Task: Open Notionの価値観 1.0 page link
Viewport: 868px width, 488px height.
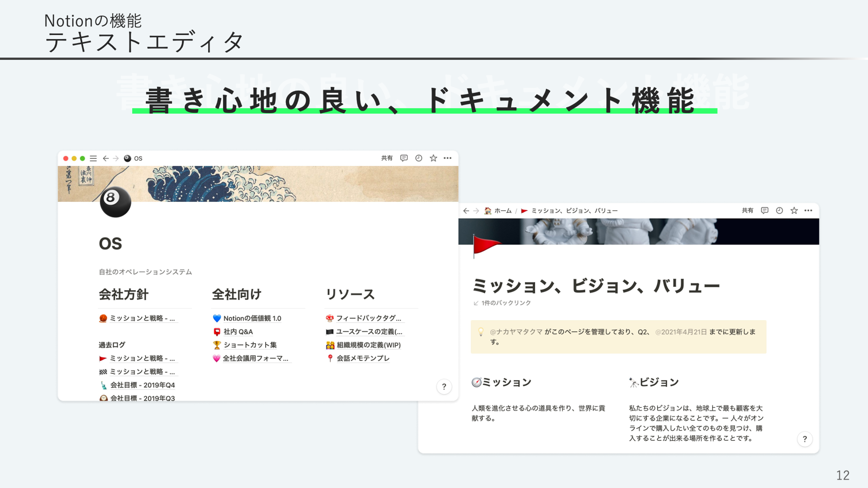Action: 252,318
